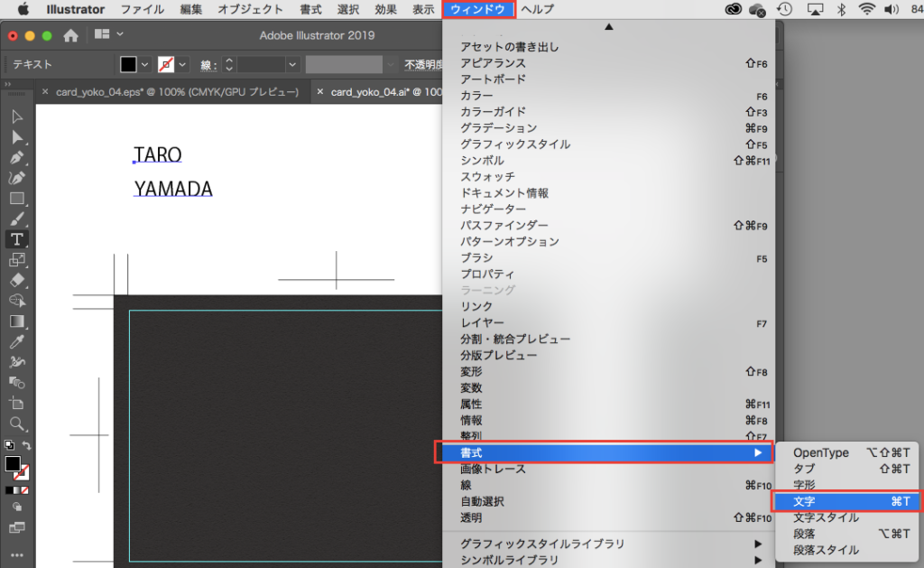Open the fill color dropdown

[144, 64]
